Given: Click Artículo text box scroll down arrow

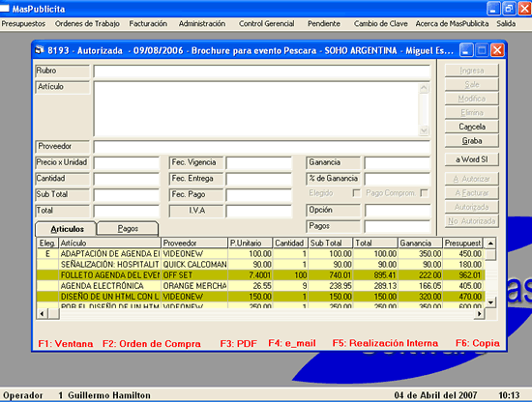Looking at the screenshot, I should tap(424, 130).
